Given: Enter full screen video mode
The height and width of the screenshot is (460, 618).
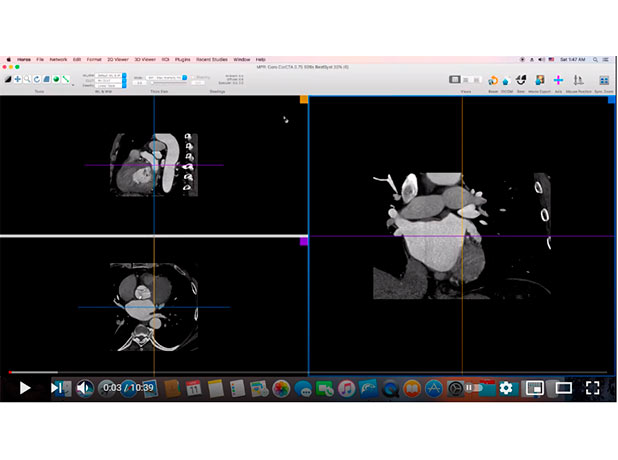Looking at the screenshot, I should point(592,388).
